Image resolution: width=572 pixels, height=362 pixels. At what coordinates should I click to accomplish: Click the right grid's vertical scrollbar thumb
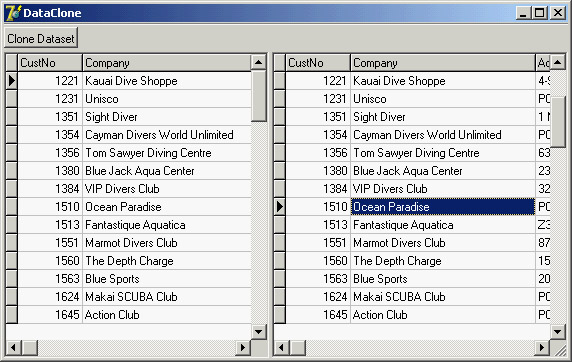[x=558, y=122]
